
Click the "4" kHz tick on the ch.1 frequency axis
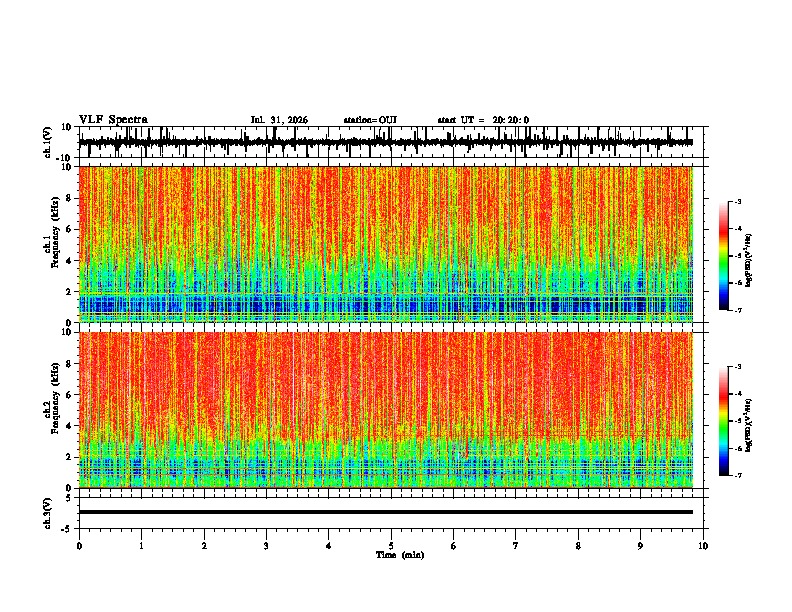[x=70, y=261]
